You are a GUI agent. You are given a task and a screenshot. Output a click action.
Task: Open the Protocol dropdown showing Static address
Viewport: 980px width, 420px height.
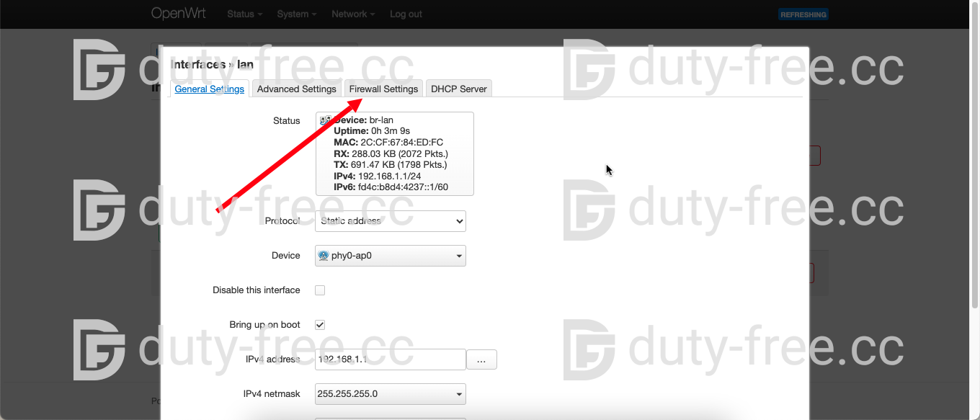390,221
